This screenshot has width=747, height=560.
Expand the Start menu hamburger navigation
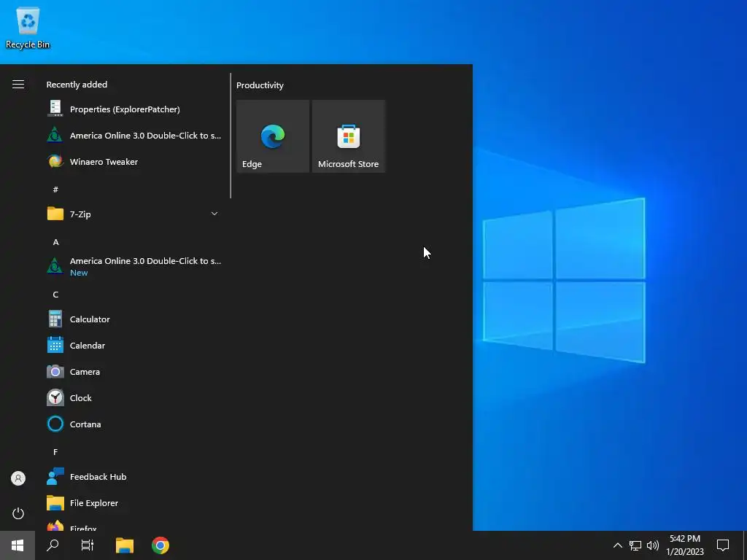coord(18,85)
